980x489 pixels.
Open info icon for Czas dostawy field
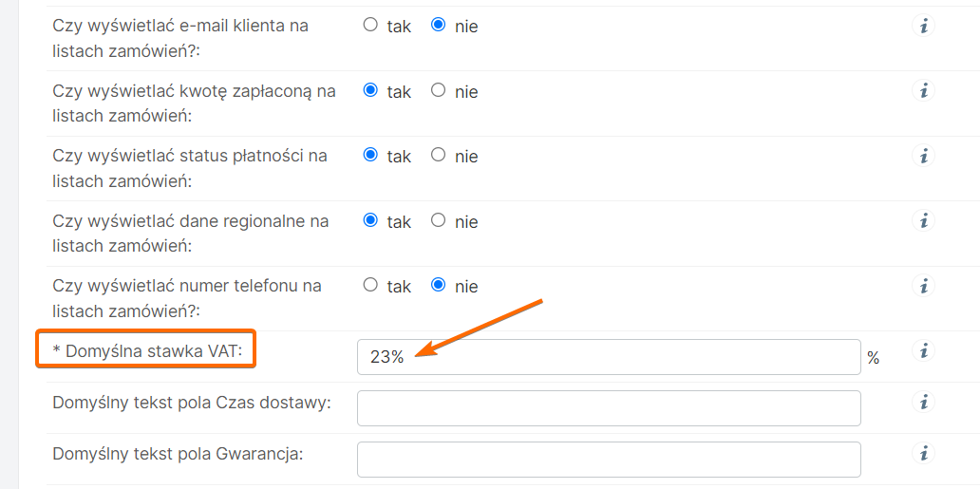(923, 402)
